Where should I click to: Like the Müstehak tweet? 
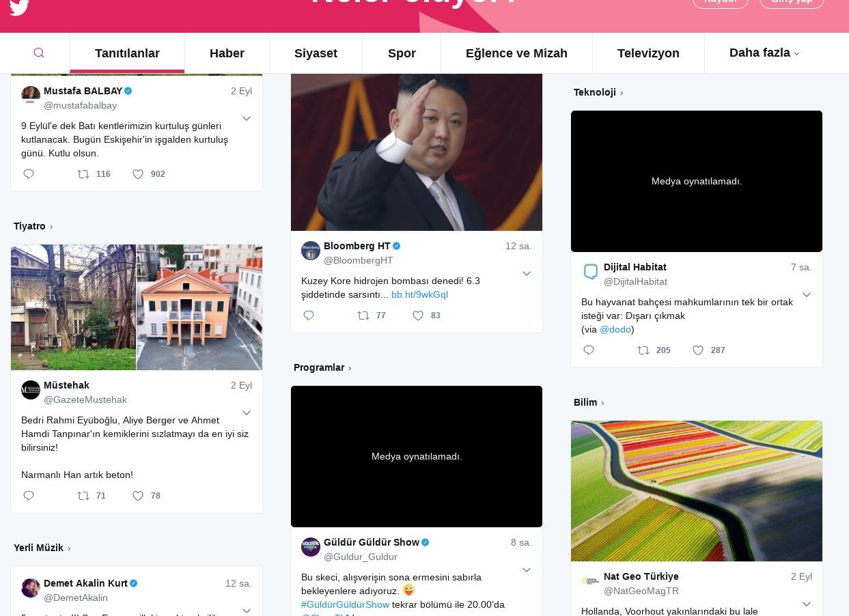[138, 496]
